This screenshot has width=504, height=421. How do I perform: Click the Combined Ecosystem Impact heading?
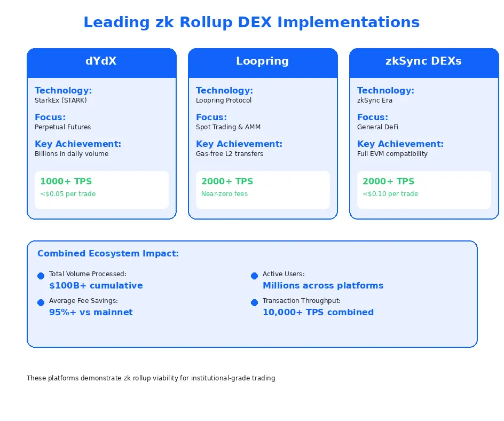[108, 253]
